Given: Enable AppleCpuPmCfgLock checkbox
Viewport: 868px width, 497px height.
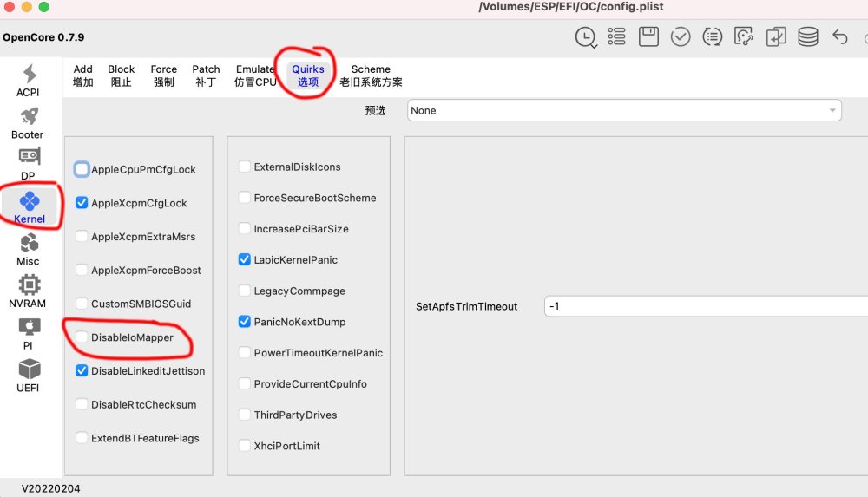Looking at the screenshot, I should 82,169.
